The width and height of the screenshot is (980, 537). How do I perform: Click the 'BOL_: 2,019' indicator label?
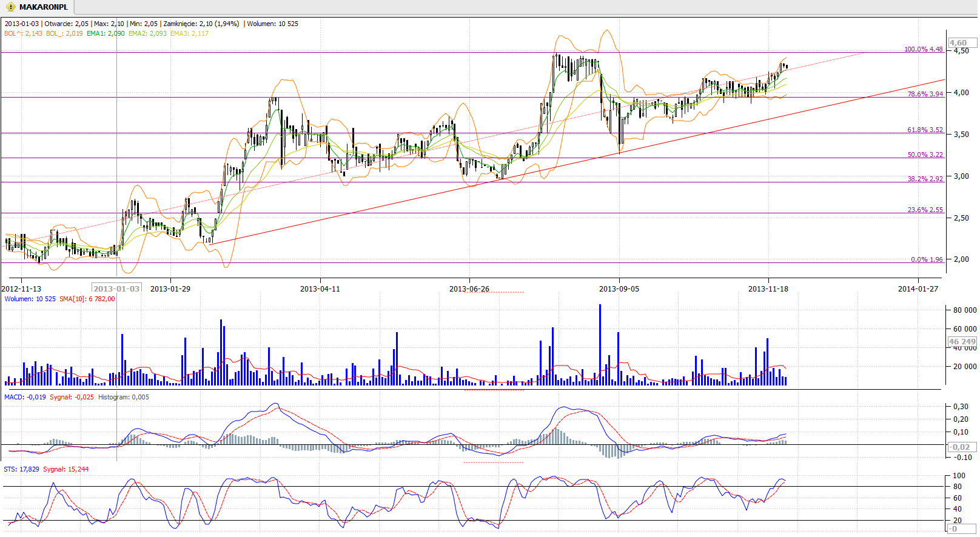[64, 34]
